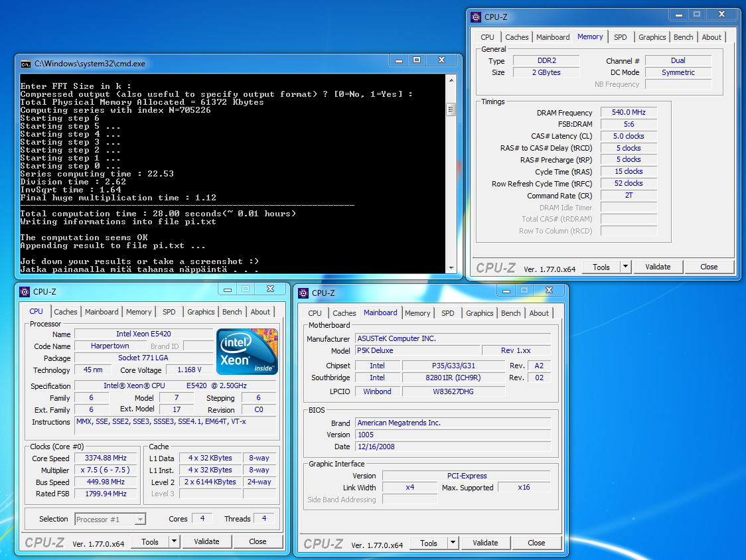Open Bench tab in Mainboard window
This screenshot has width=746, height=560.
(x=511, y=313)
